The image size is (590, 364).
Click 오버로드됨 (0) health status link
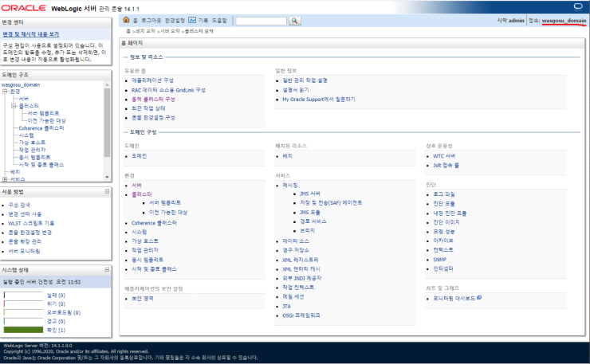pos(64,313)
